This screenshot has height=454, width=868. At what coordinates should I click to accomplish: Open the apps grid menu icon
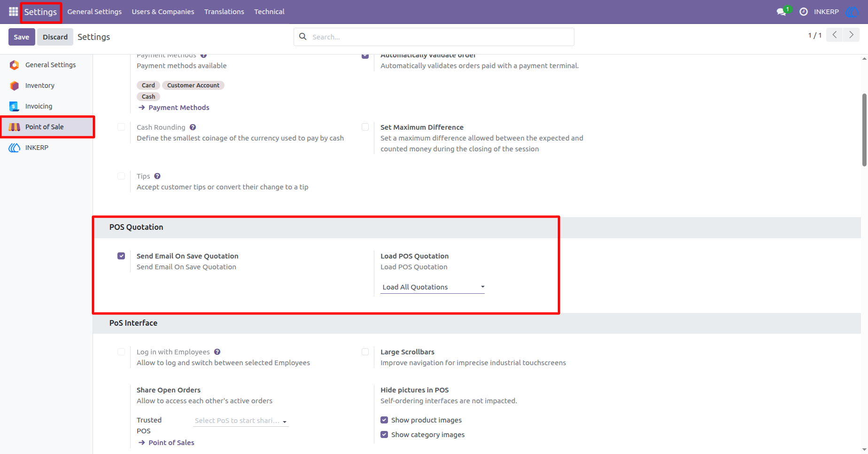(13, 11)
